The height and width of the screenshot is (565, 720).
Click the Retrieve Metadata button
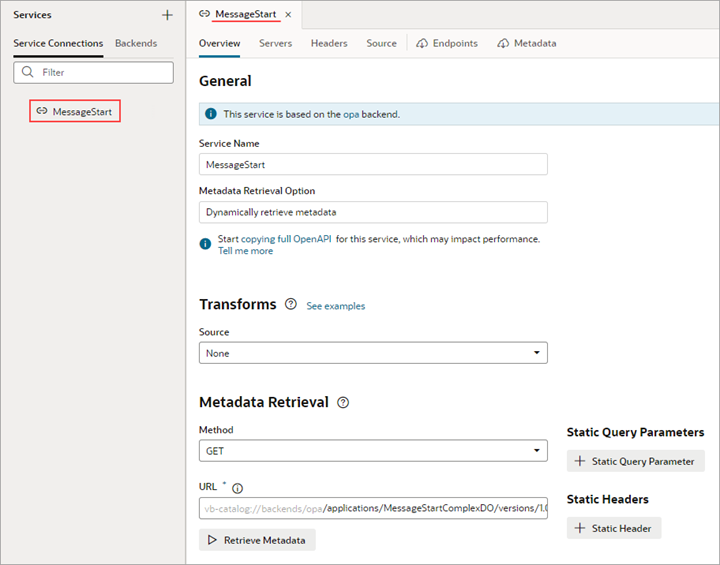tap(257, 540)
